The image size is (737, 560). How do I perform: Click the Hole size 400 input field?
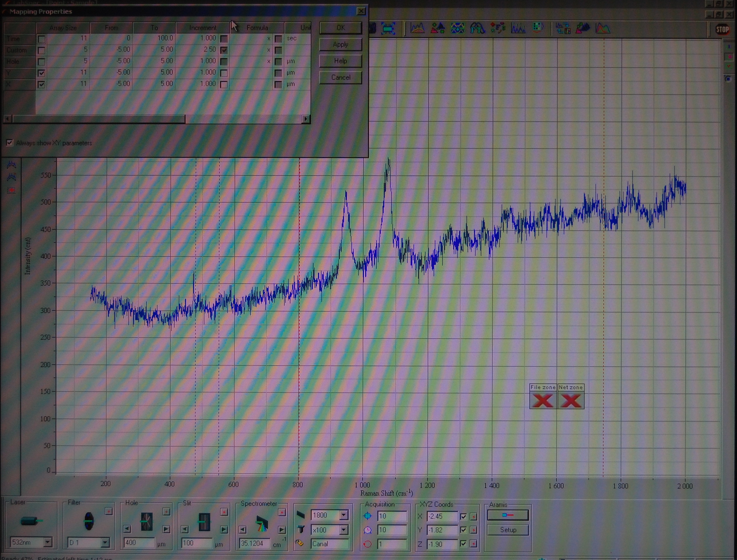click(x=138, y=543)
